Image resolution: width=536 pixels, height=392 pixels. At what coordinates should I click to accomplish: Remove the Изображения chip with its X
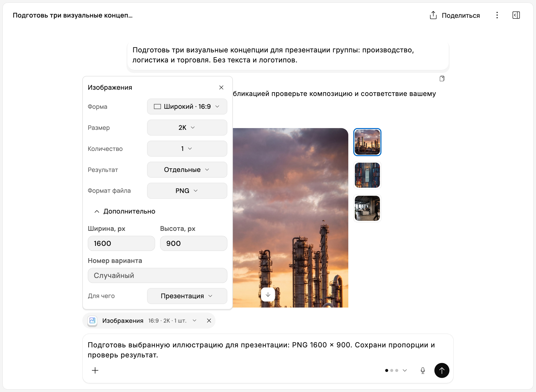click(x=209, y=321)
